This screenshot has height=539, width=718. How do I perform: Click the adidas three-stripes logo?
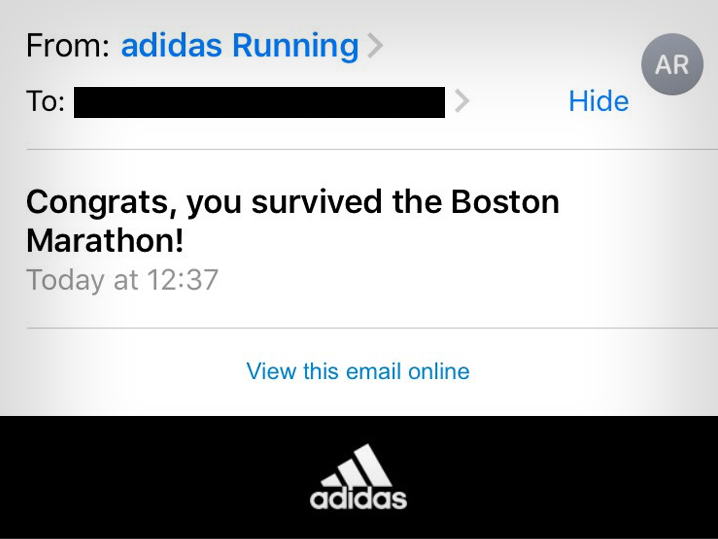(x=357, y=466)
